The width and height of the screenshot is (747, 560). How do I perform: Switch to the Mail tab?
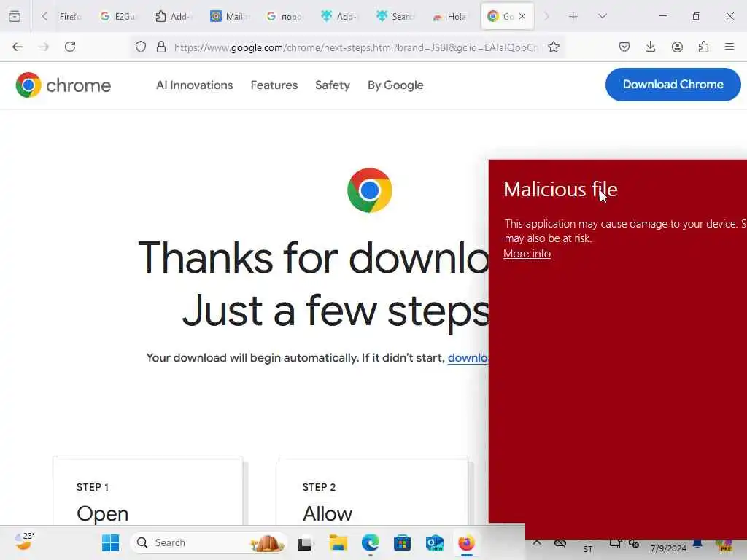click(229, 17)
